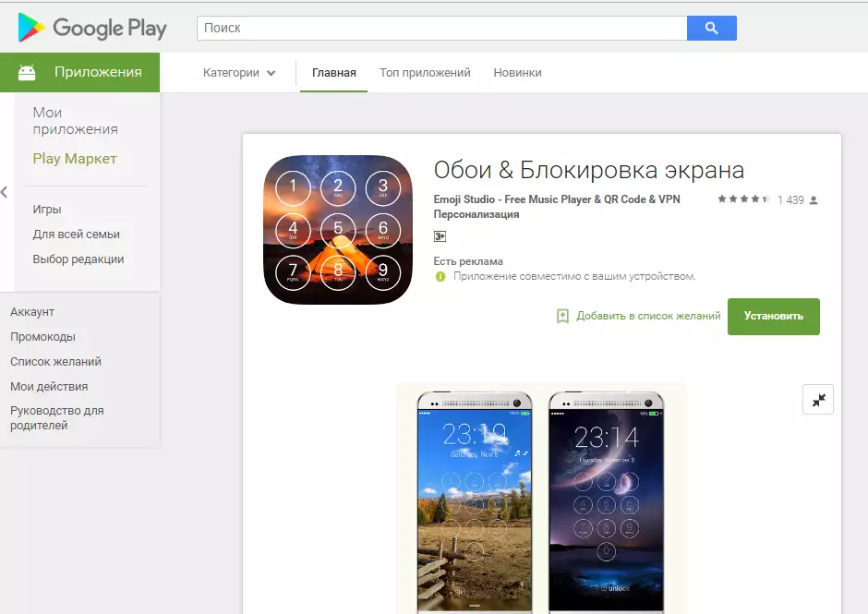Screen dimensions: 868x614
Task: Open the Главная tab
Action: [x=333, y=73]
